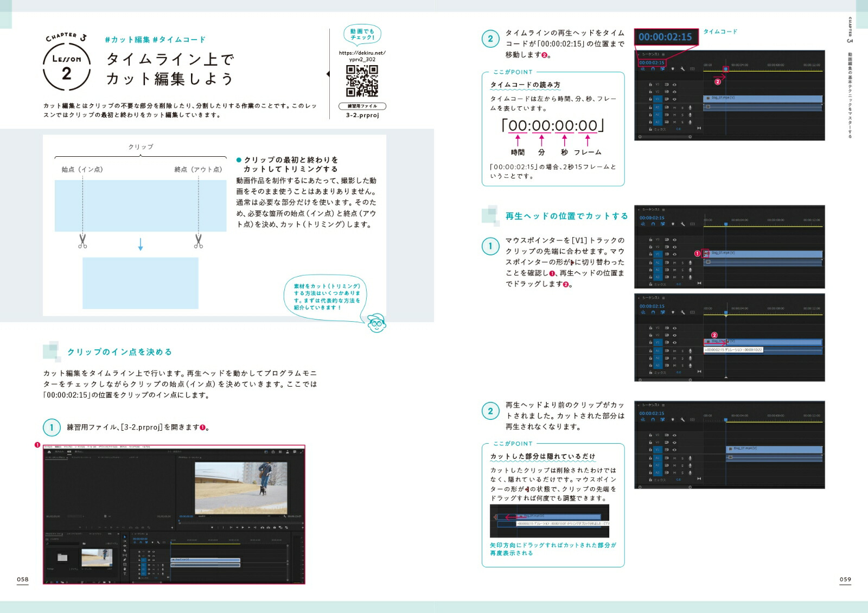Click the Home icon in the Premiere header
This screenshot has width=868, height=613.
point(49,451)
